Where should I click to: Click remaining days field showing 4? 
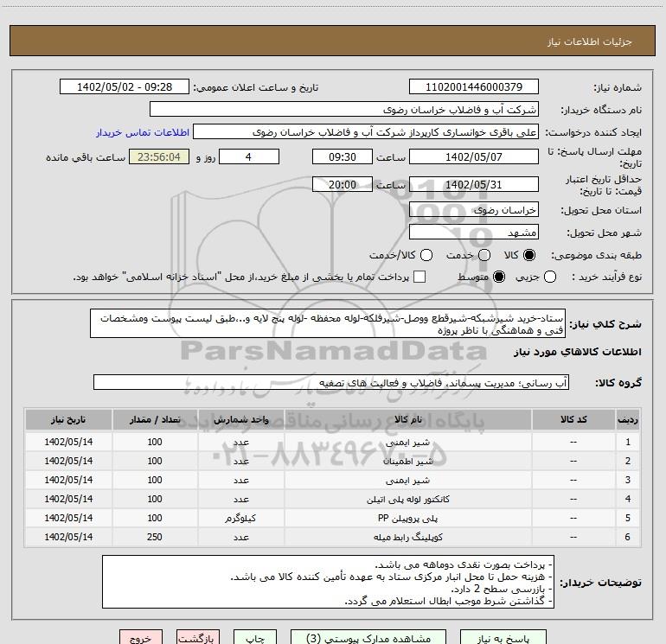(249, 156)
